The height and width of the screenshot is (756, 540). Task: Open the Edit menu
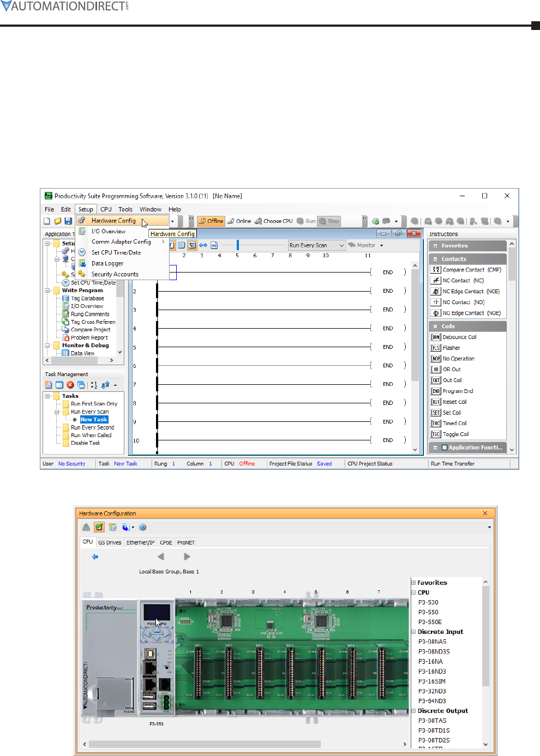[66, 209]
